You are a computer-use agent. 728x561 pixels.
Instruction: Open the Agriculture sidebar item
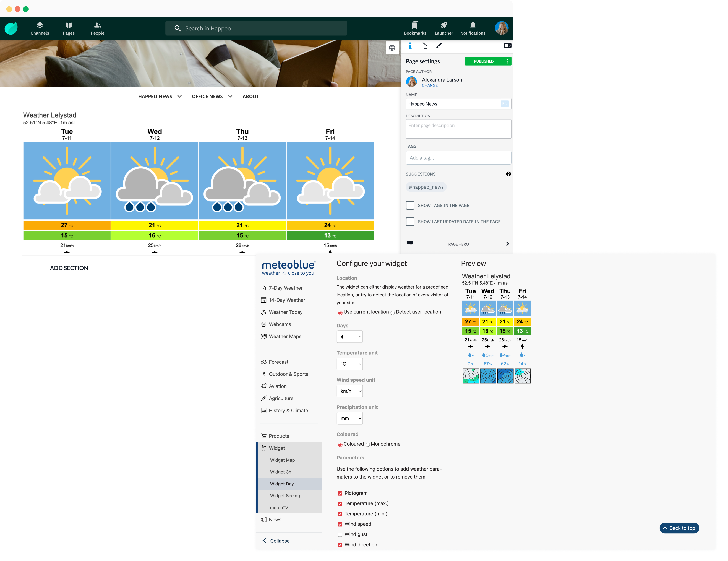[x=277, y=398]
